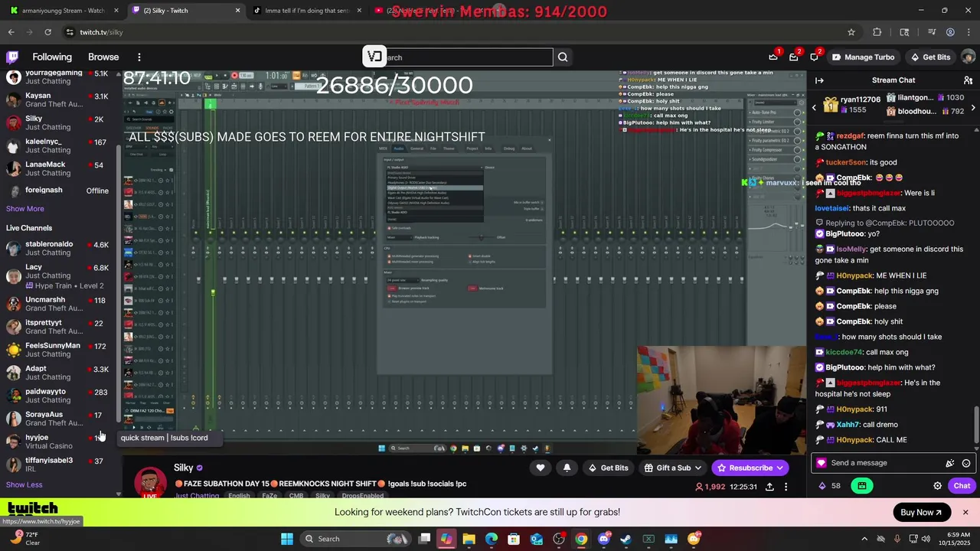Open Lacy's channel in the sidebar

click(x=61, y=275)
